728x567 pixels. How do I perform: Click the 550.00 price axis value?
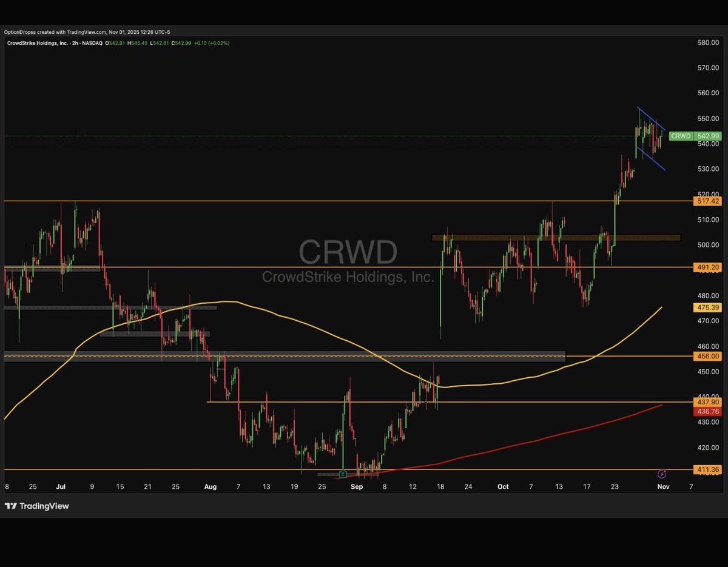click(708, 118)
